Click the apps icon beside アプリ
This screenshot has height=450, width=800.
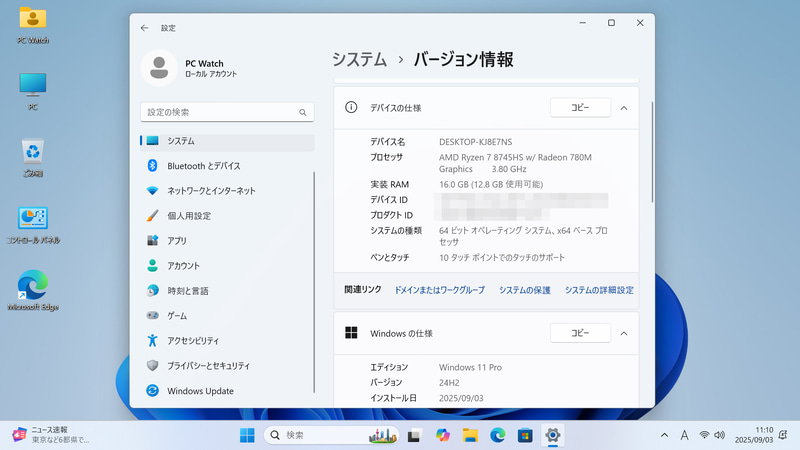[x=152, y=240]
